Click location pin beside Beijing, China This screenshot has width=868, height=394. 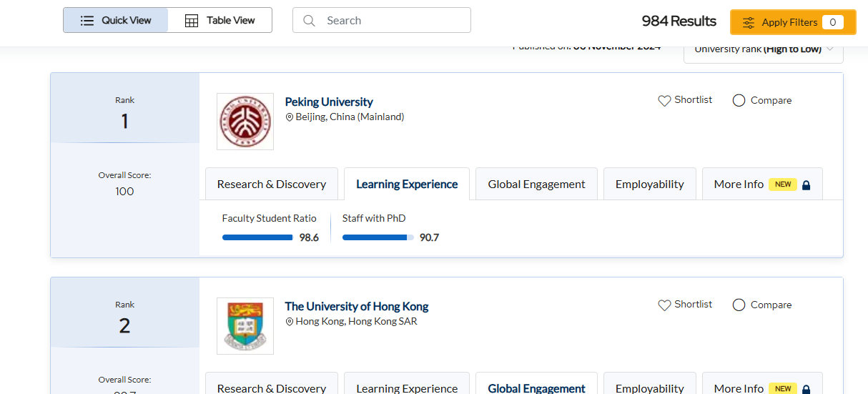click(290, 117)
